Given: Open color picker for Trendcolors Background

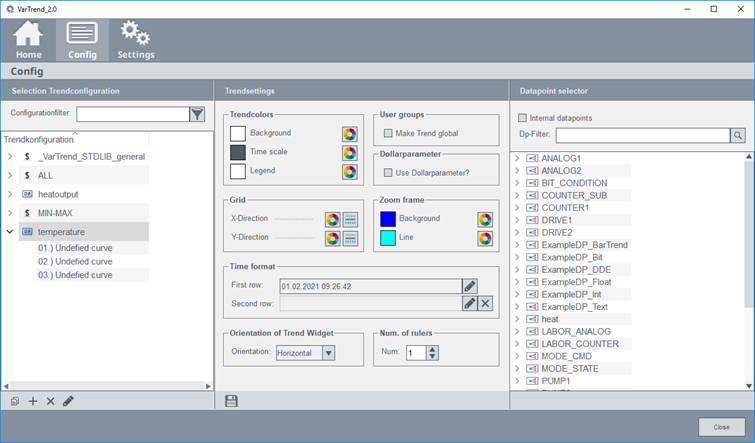Looking at the screenshot, I should [x=349, y=133].
